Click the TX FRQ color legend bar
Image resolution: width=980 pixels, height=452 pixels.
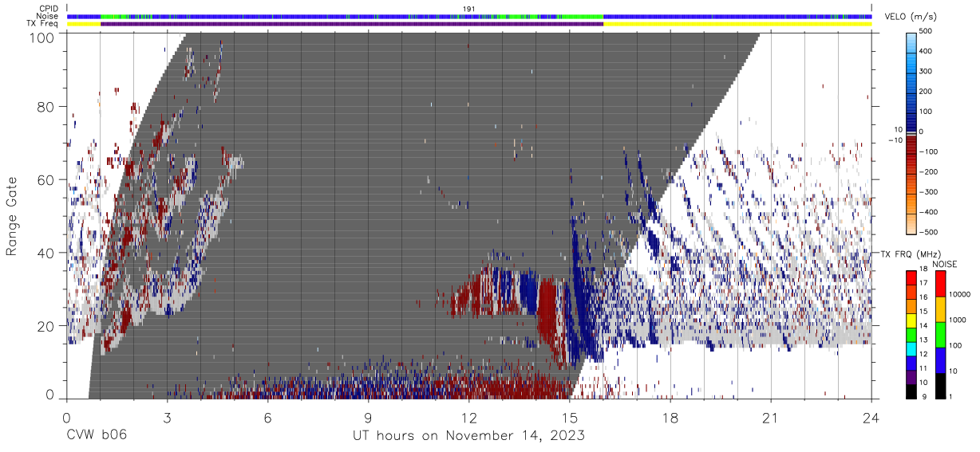911,335
